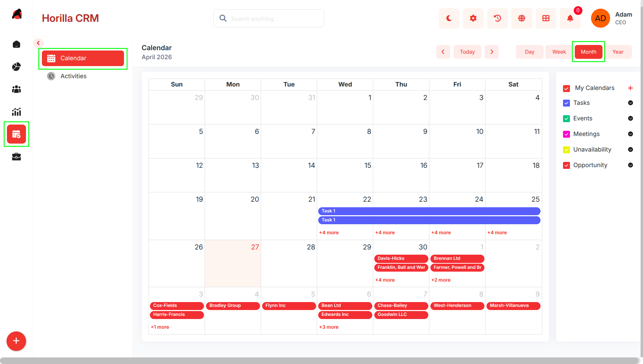This screenshot has width=643, height=364.
Task: Open Tasks color picker dot
Action: (631, 103)
